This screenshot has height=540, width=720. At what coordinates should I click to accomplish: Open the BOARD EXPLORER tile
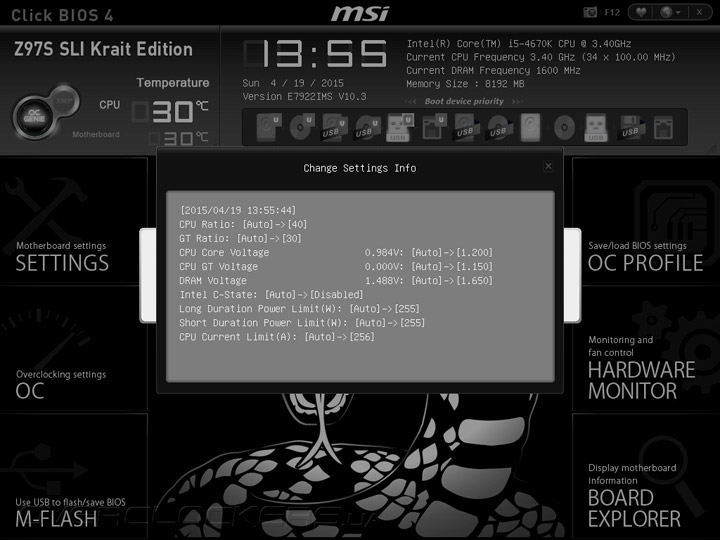[646, 476]
